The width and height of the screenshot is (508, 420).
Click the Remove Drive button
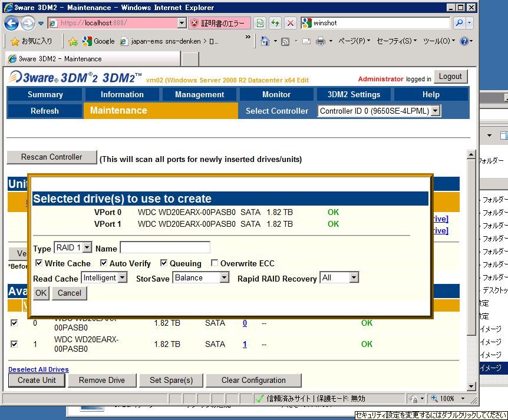tap(102, 380)
